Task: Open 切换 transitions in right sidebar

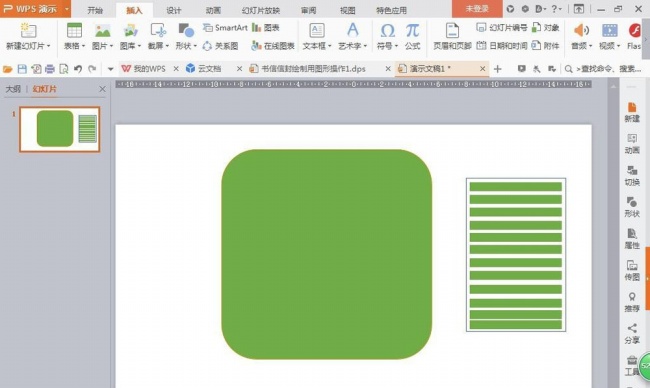Action: 632,175
